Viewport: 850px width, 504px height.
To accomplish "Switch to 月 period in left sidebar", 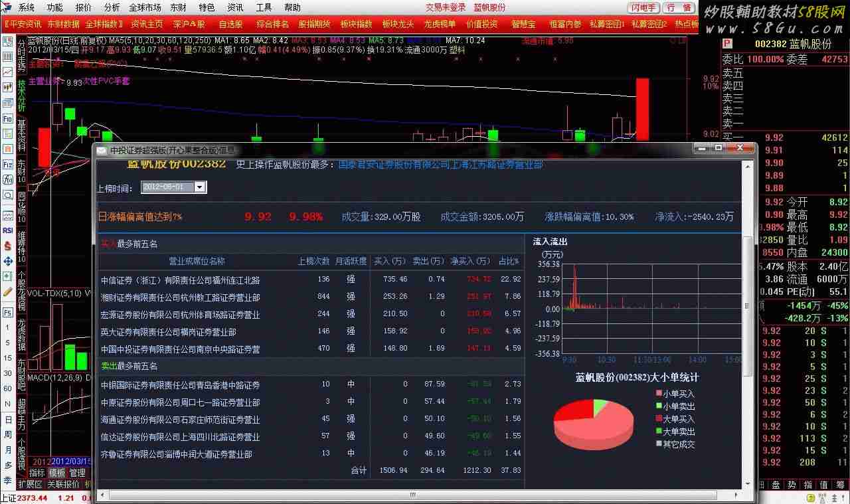I will coord(8,450).
